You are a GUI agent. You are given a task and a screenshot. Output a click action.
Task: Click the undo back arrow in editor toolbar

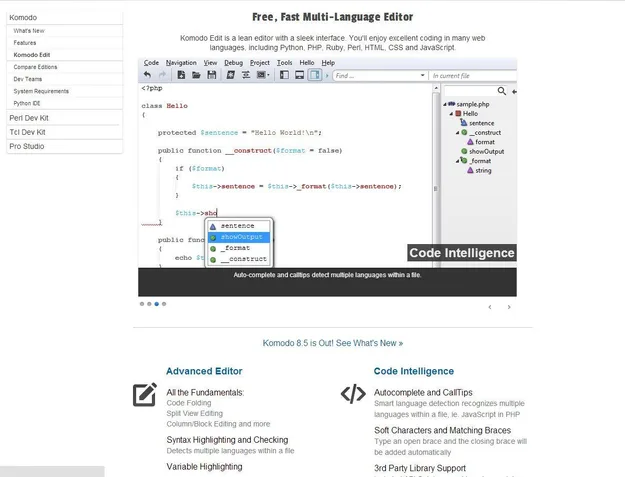click(148, 75)
